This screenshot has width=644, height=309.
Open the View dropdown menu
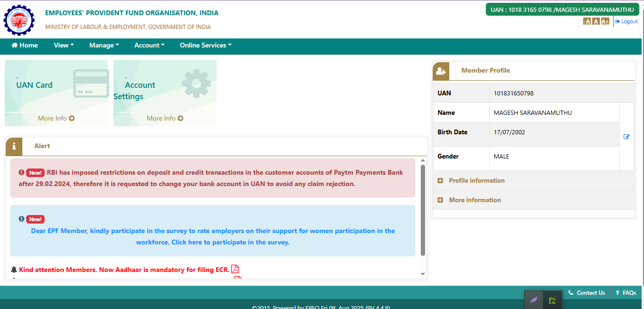point(64,45)
